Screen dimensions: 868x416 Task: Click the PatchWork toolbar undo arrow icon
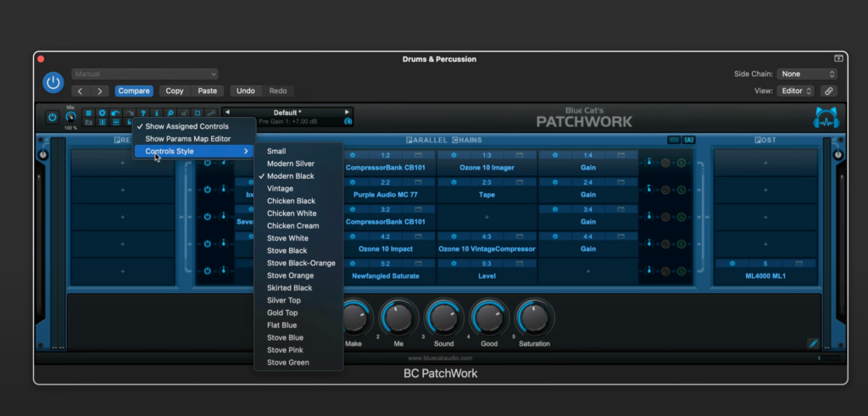click(x=115, y=113)
